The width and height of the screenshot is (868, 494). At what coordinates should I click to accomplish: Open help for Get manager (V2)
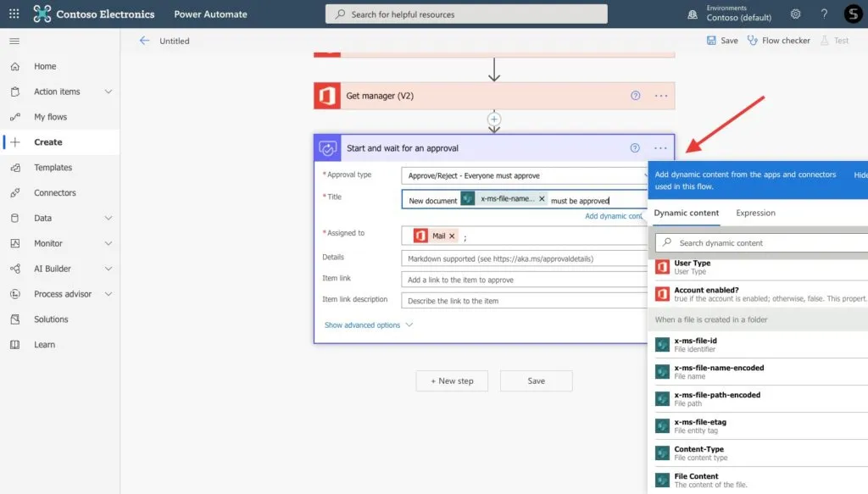[636, 96]
